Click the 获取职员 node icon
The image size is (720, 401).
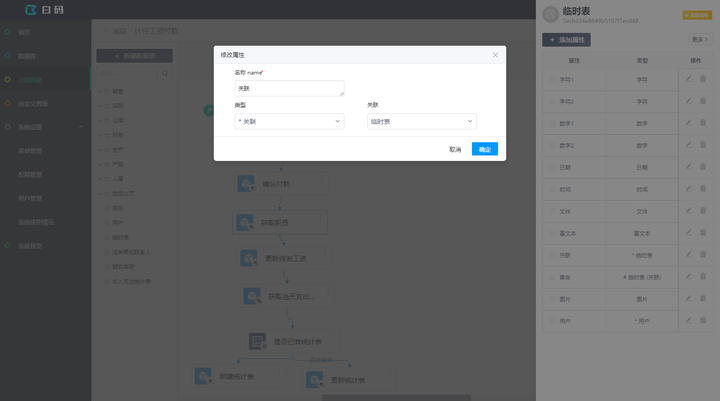click(245, 223)
